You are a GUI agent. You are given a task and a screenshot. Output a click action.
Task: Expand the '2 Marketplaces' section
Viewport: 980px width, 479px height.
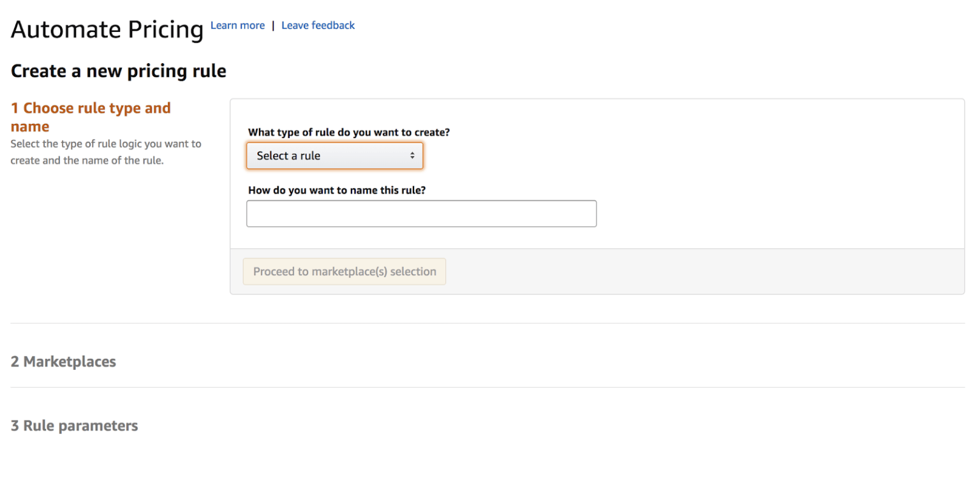click(x=63, y=361)
